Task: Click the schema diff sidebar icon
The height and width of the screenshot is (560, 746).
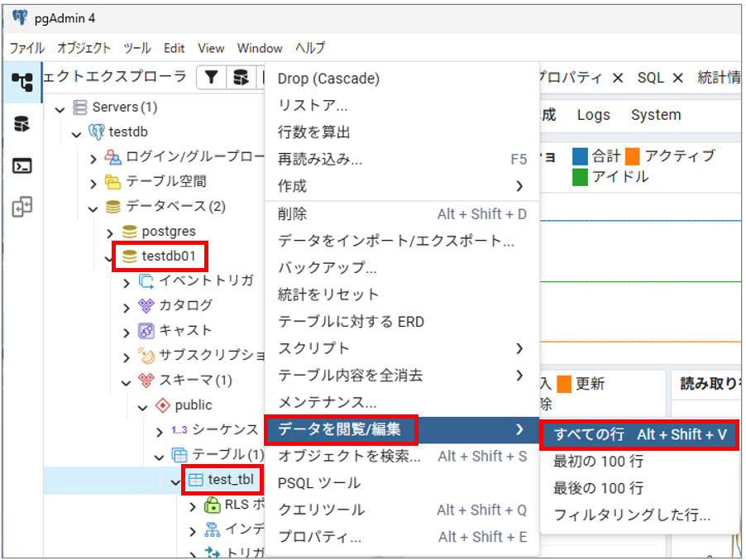Action: (x=22, y=207)
